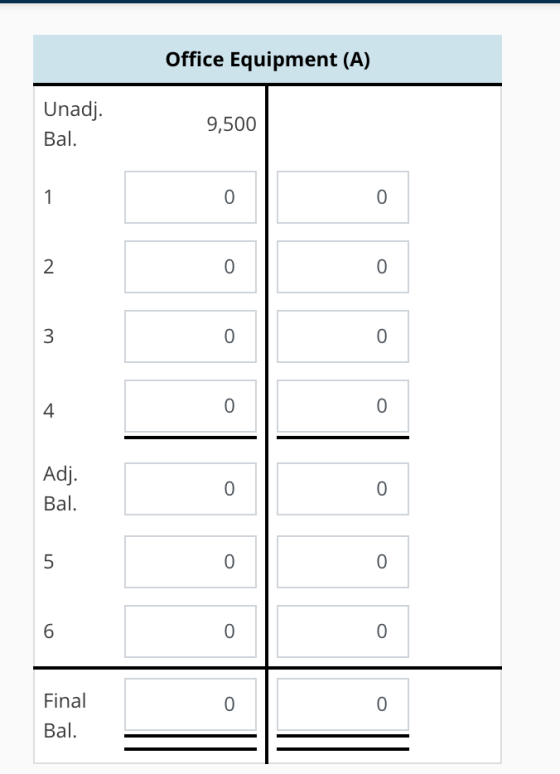Focus the row 6 credit input field

343,631
